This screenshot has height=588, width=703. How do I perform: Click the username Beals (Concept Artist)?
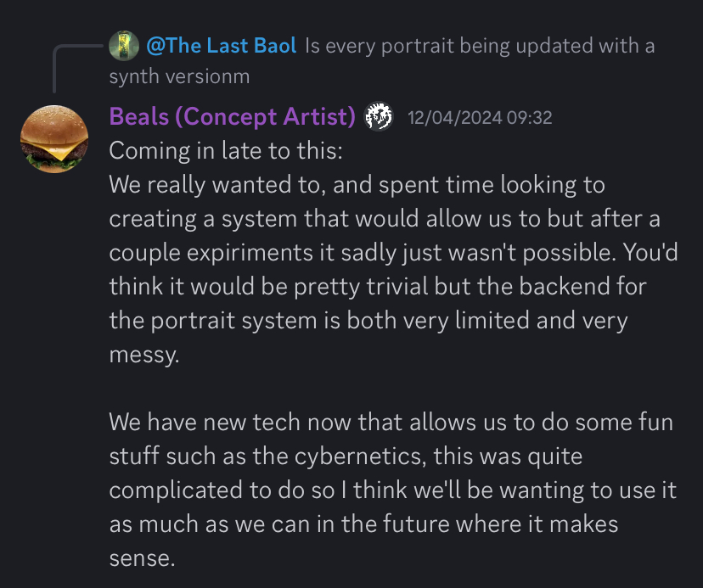(x=229, y=116)
